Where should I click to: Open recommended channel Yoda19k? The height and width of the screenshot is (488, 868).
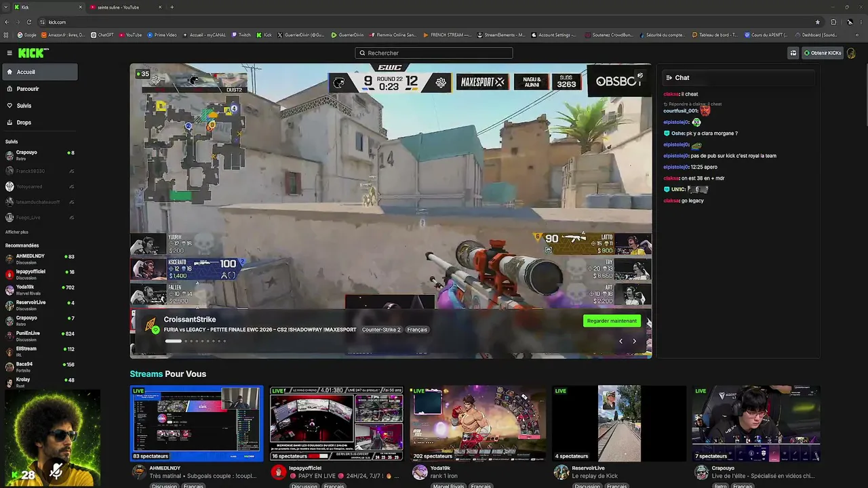[39, 290]
